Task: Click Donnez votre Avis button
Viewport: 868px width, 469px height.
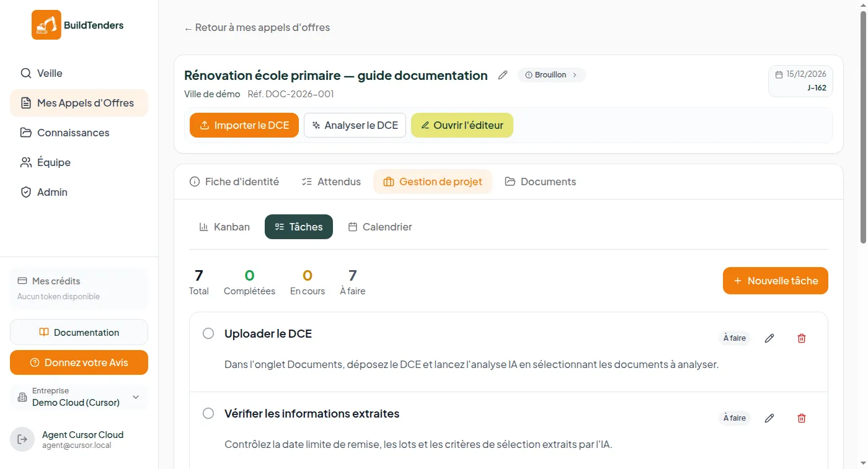Action: coord(79,362)
